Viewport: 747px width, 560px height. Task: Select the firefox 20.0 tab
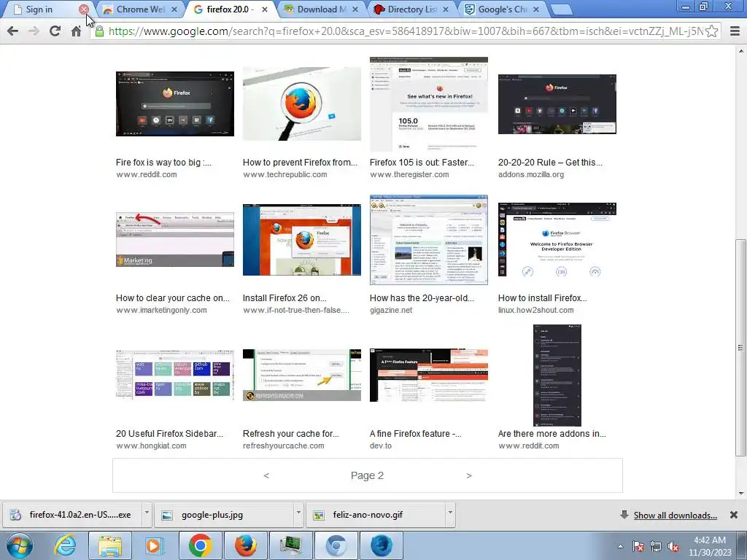point(230,9)
